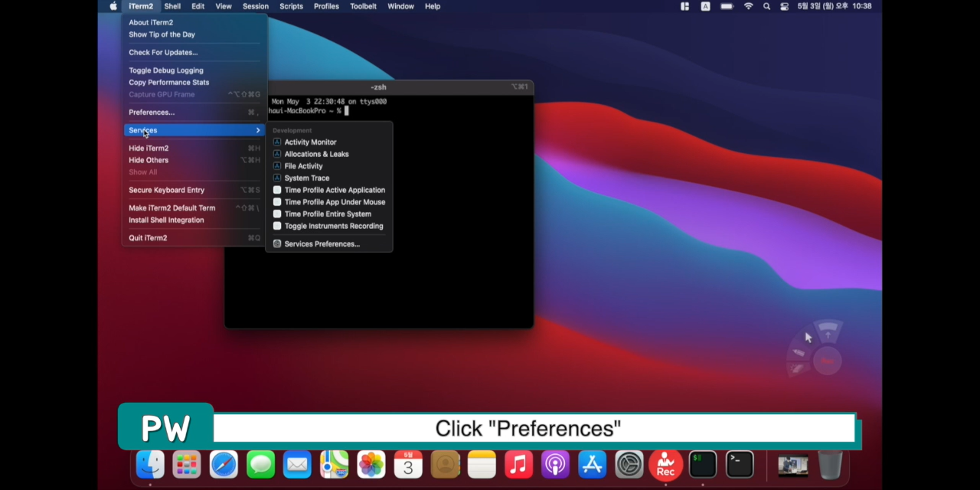The width and height of the screenshot is (980, 490).
Task: Open Launchpad in the dock
Action: 187,464
